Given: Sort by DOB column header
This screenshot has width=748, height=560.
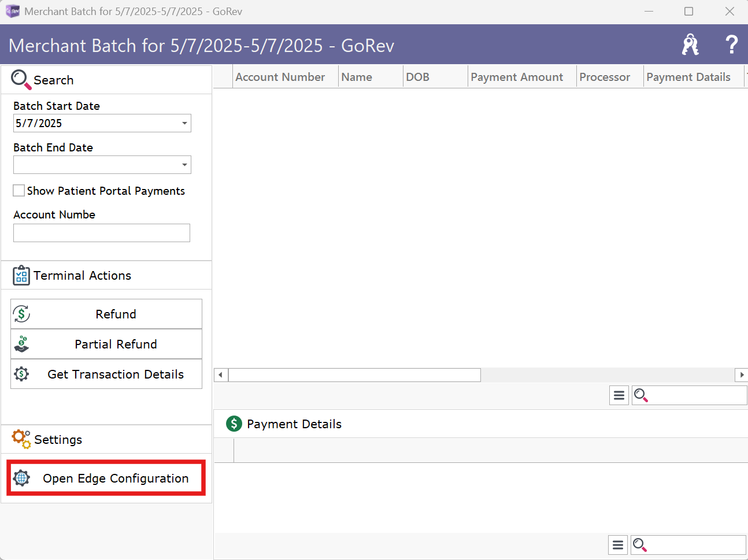Looking at the screenshot, I should tap(435, 77).
